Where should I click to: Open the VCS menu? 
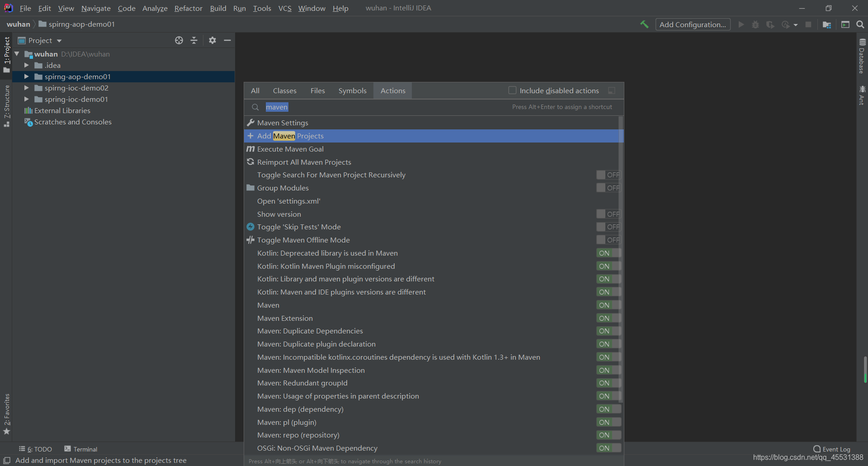285,8
